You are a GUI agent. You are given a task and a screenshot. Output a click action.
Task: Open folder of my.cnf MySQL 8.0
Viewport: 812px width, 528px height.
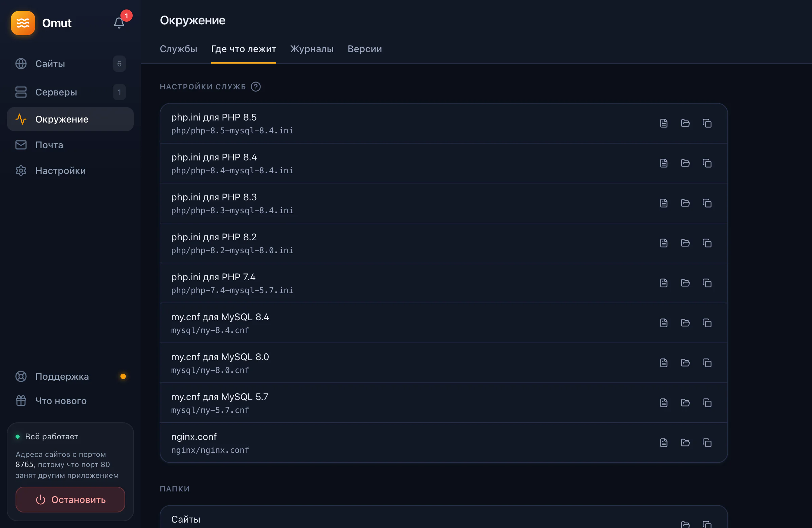(x=685, y=363)
